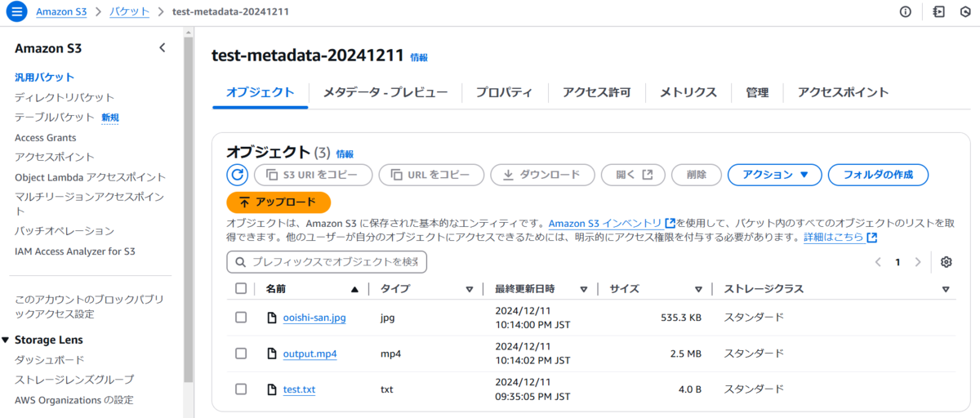The image size is (980, 418).
Task: Open Object Lambda アクセスポイント in sidebar
Action: [90, 177]
